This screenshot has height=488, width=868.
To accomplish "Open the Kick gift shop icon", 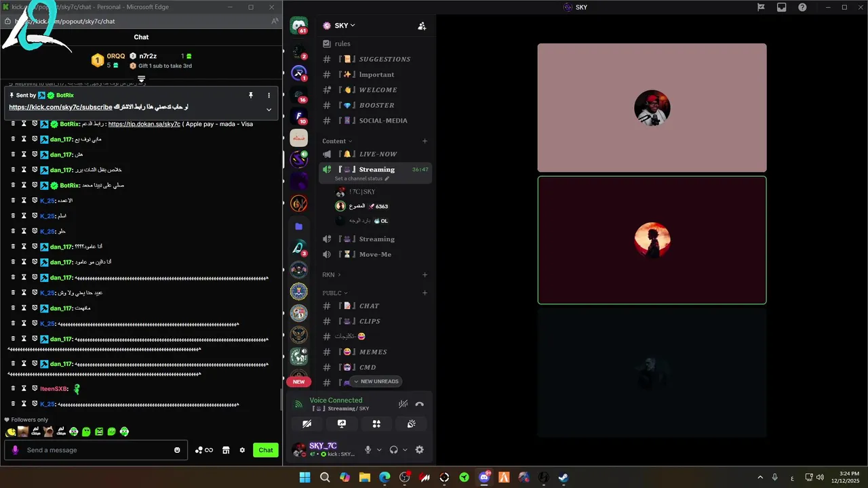I will click(x=226, y=450).
